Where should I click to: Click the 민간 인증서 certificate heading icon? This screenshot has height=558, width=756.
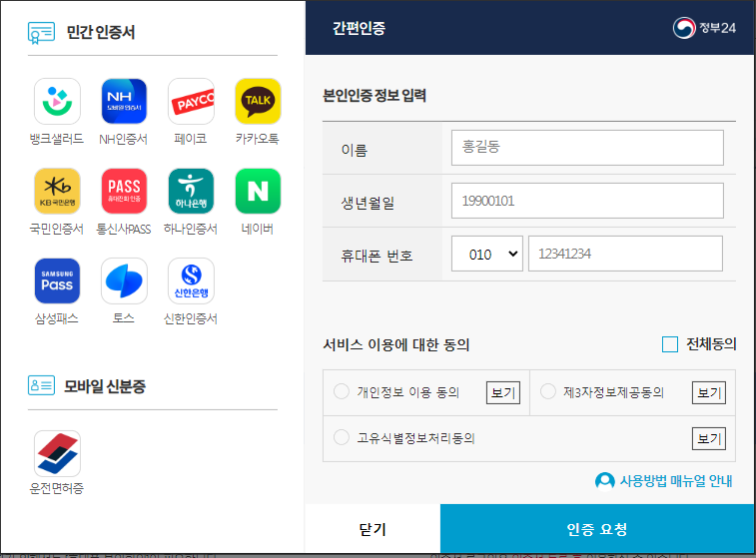pos(41,33)
